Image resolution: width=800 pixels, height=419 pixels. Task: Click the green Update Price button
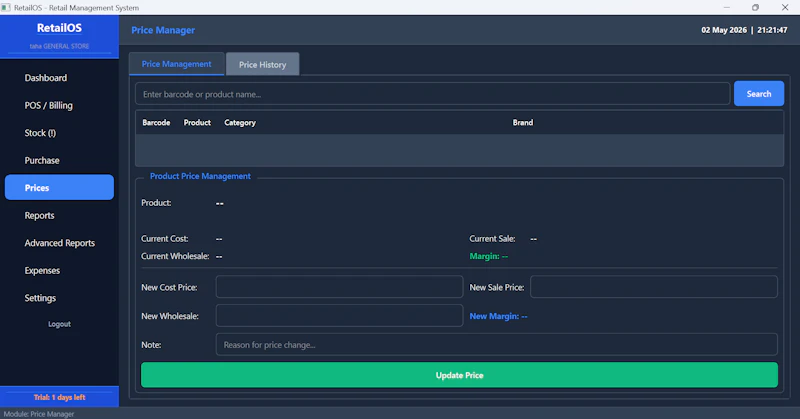pos(459,375)
